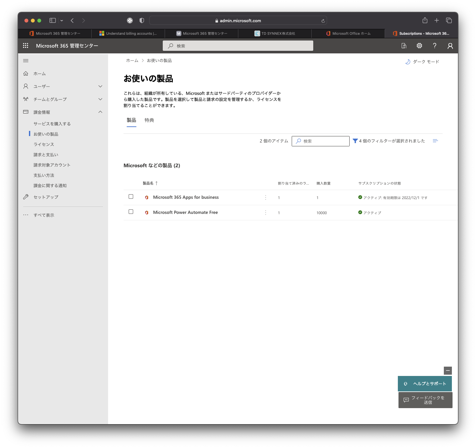Click the billing card icon in sidebar
This screenshot has height=448, width=476.
(x=26, y=112)
